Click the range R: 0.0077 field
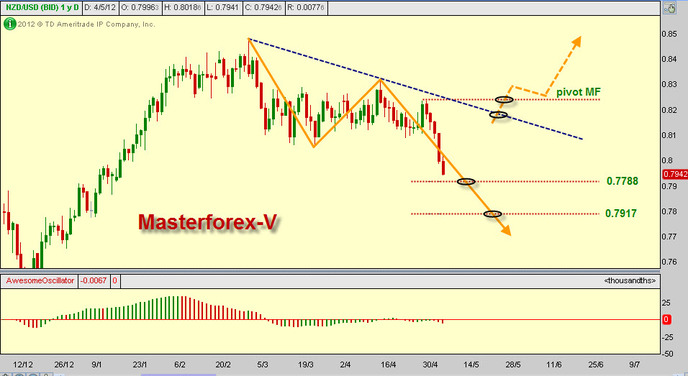The image size is (688, 376). 306,7
